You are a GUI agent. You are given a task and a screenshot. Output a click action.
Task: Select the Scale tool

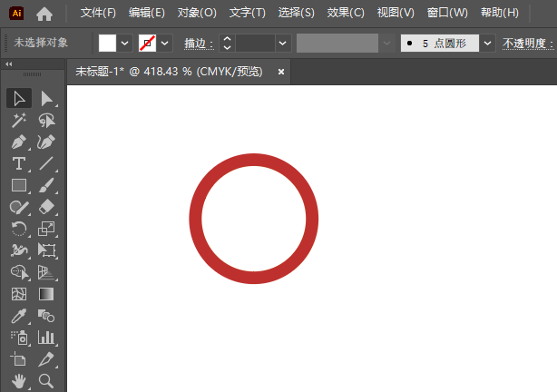tap(46, 229)
